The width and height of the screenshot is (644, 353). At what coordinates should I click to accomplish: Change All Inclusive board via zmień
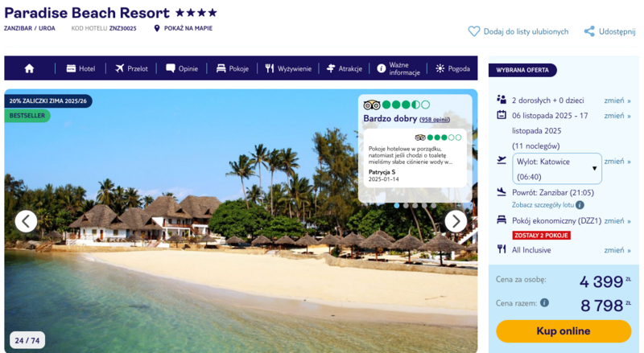point(617,250)
